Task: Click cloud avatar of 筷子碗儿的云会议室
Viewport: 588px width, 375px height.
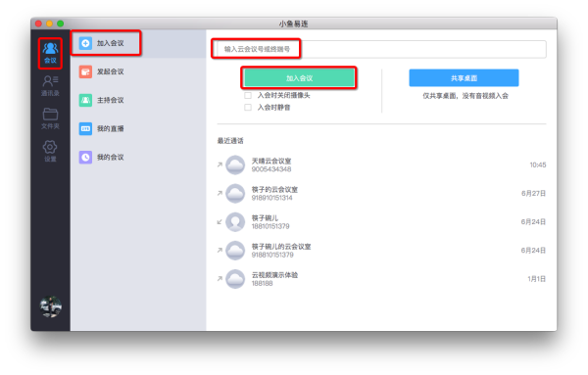Action: click(235, 251)
